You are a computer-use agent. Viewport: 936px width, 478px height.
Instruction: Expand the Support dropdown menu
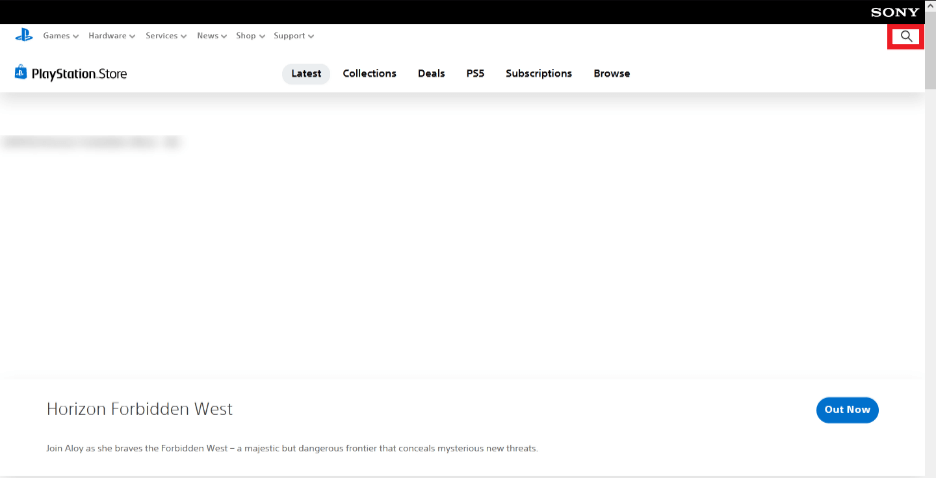(294, 36)
